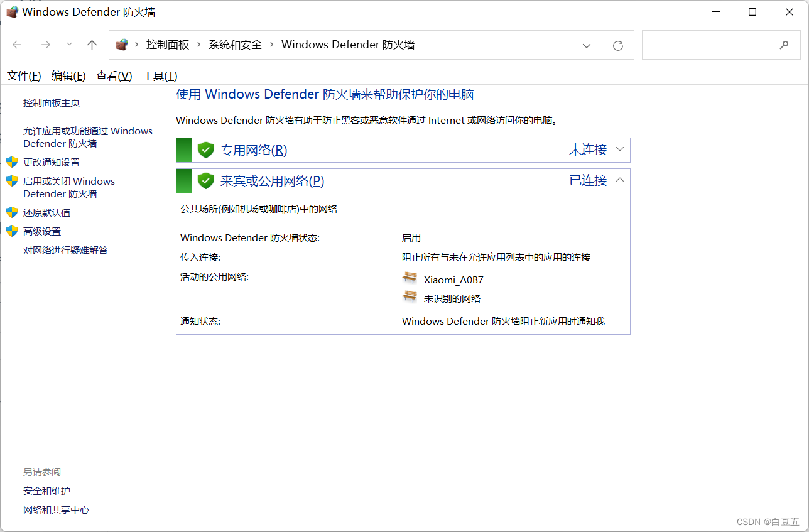Image resolution: width=809 pixels, height=532 pixels.
Task: Open 允许应用或功能通过 Windows Defender 防火墙
Action: tap(88, 137)
